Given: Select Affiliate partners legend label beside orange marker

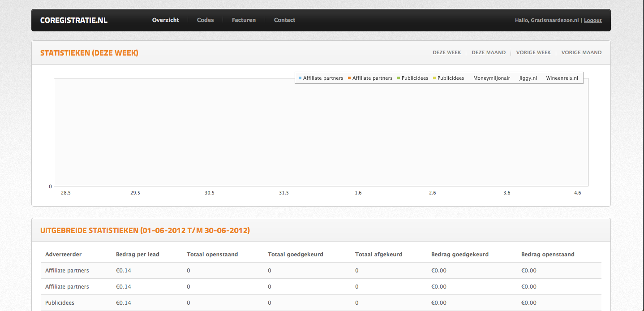Looking at the screenshot, I should click(x=372, y=78).
